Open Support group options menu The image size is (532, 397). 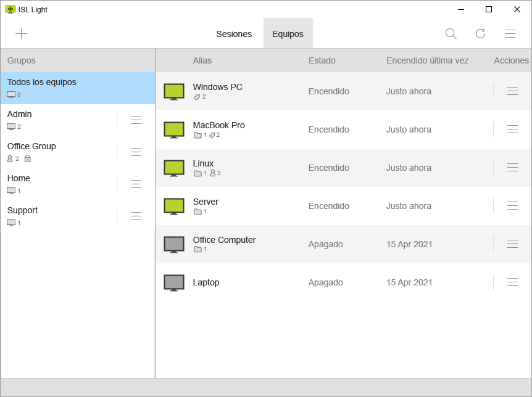coord(136,216)
